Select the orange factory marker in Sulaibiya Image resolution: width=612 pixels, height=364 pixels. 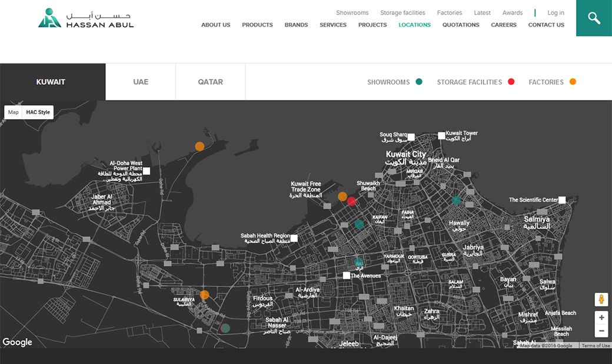204,295
